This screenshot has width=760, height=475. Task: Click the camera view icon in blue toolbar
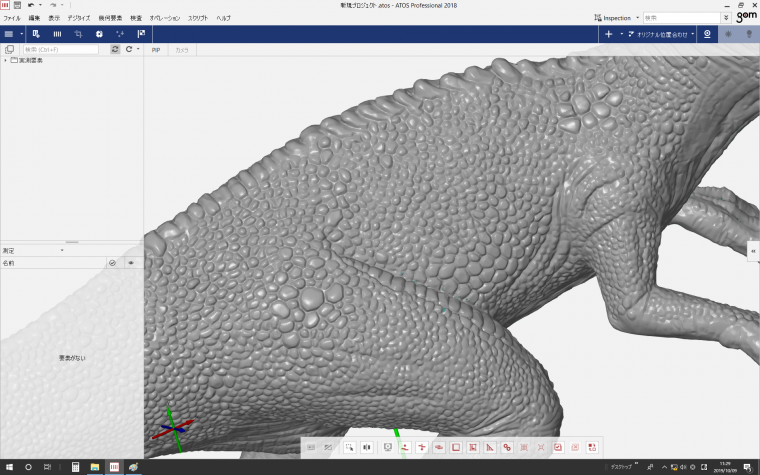pos(707,33)
